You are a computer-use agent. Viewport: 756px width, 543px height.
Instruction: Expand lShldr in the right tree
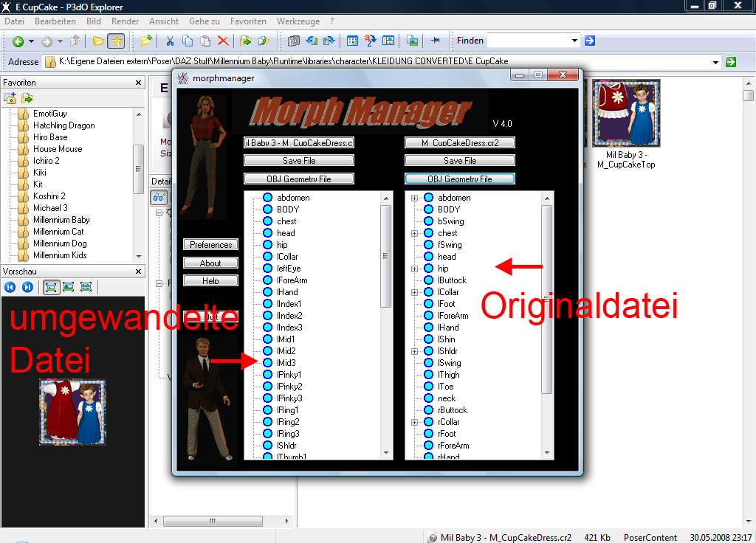(x=414, y=352)
